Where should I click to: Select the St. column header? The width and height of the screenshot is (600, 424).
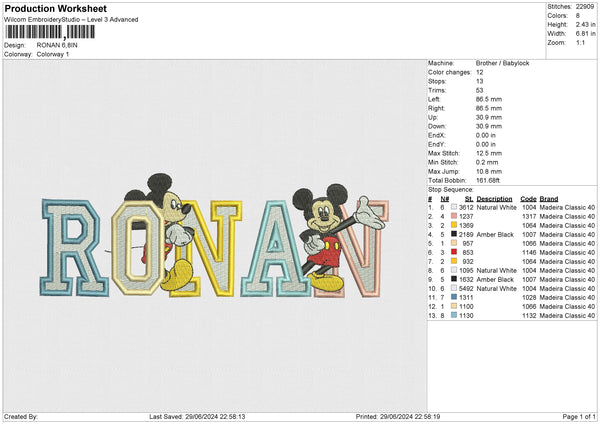pos(468,198)
